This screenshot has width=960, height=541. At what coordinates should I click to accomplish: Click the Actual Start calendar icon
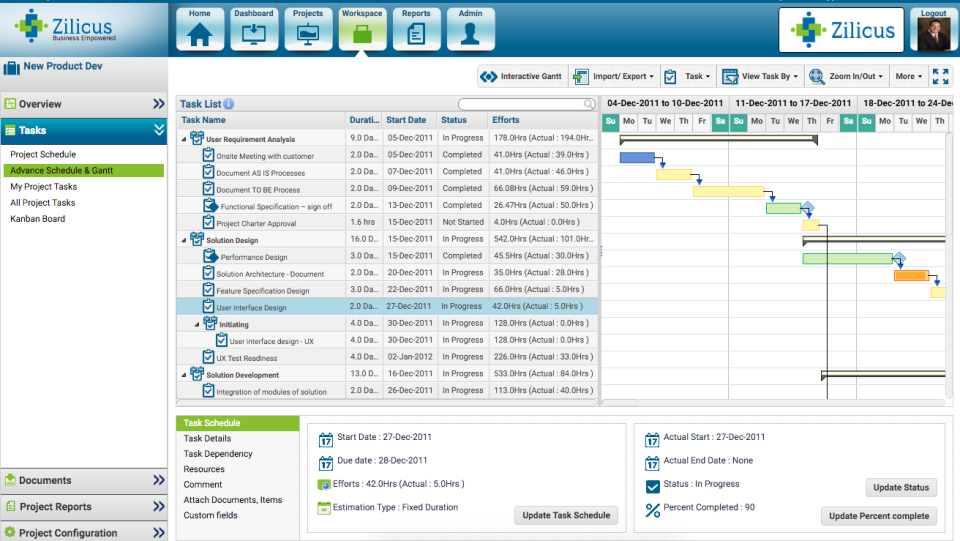point(652,439)
